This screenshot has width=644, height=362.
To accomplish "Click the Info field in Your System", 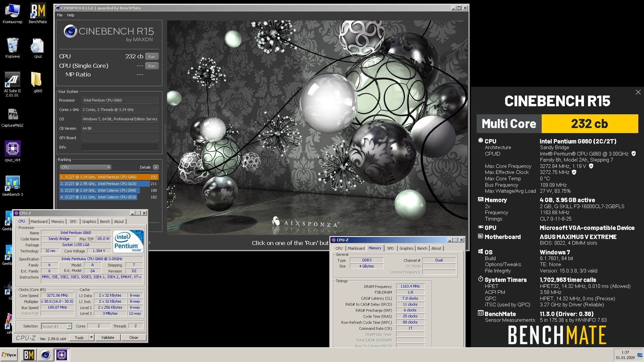I will pos(120,147).
